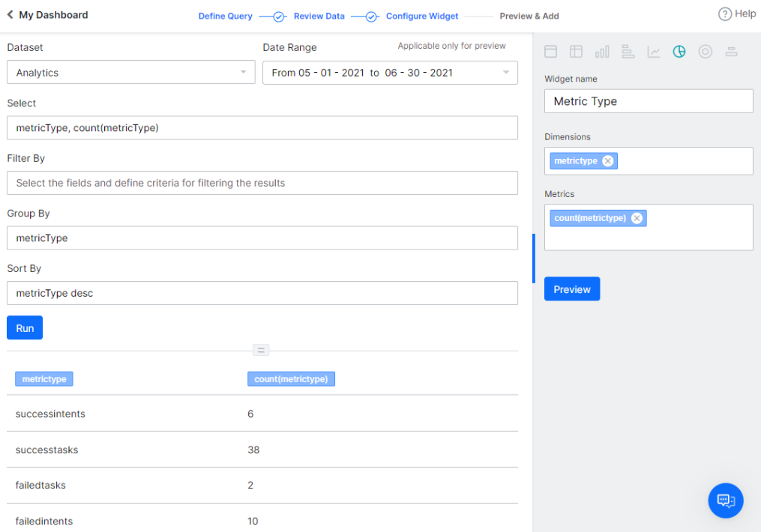Run the query
This screenshot has width=761, height=532.
24,327
